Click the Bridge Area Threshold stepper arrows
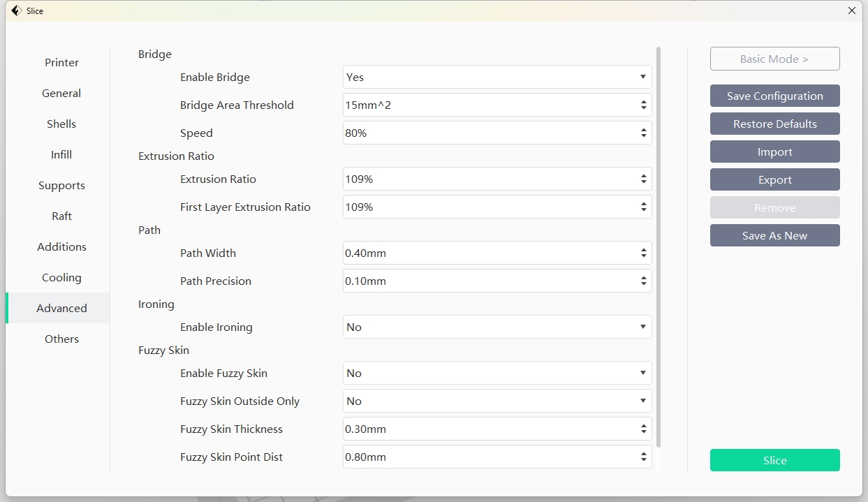 click(643, 105)
